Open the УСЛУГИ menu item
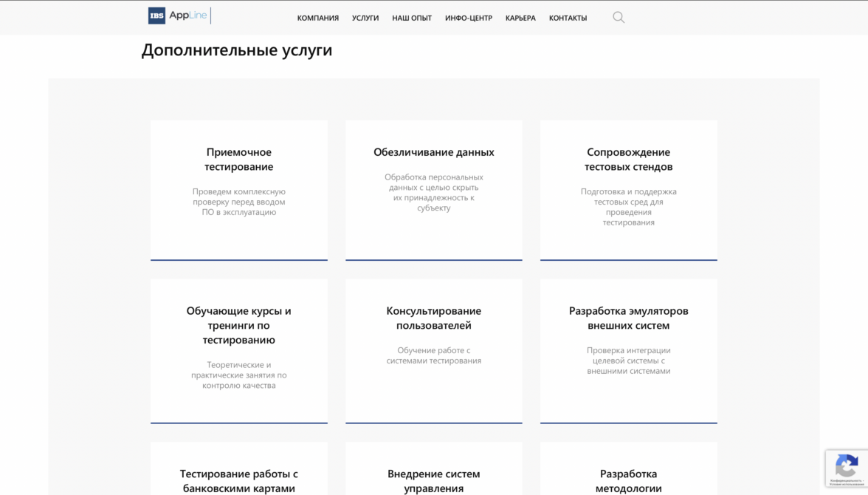The width and height of the screenshot is (868, 495). [x=365, y=18]
